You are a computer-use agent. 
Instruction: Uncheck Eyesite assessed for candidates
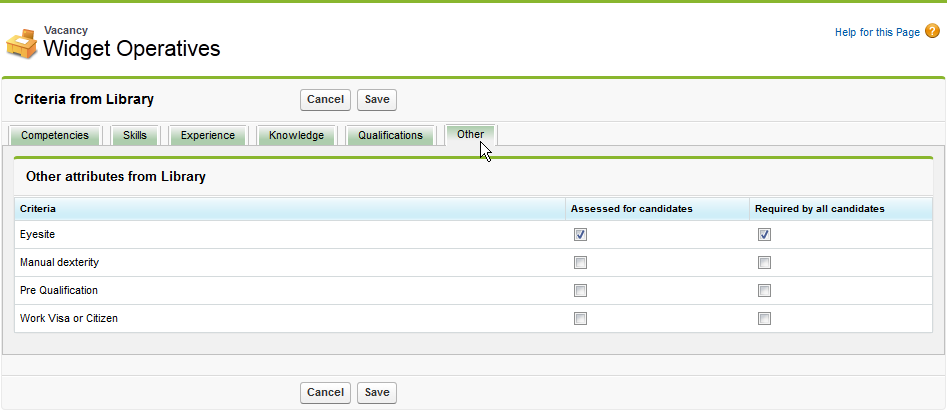[580, 235]
